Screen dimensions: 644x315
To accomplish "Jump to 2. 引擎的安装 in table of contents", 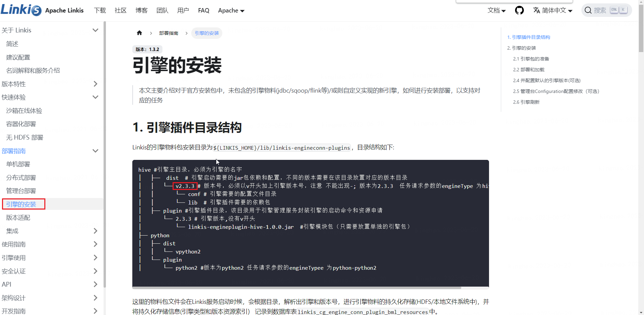I will point(521,48).
